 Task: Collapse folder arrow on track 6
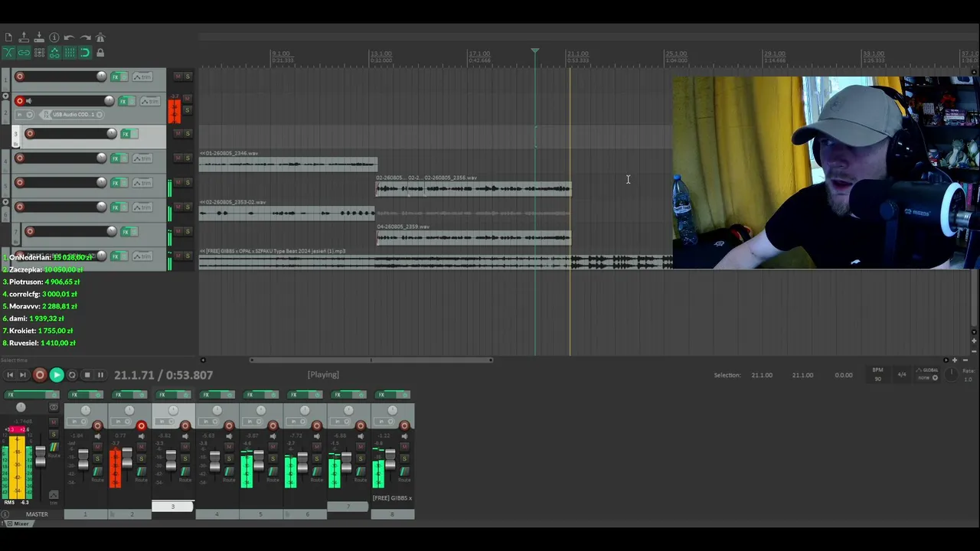pos(5,203)
